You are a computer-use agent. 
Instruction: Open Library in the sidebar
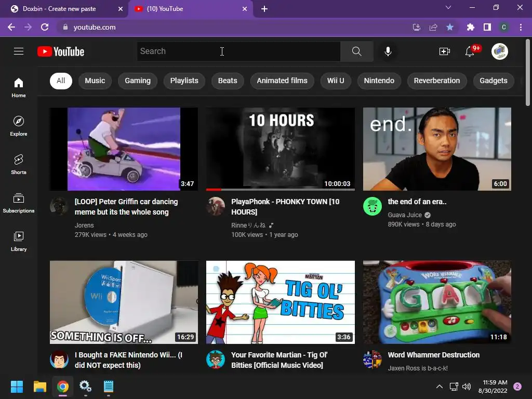coord(19,241)
